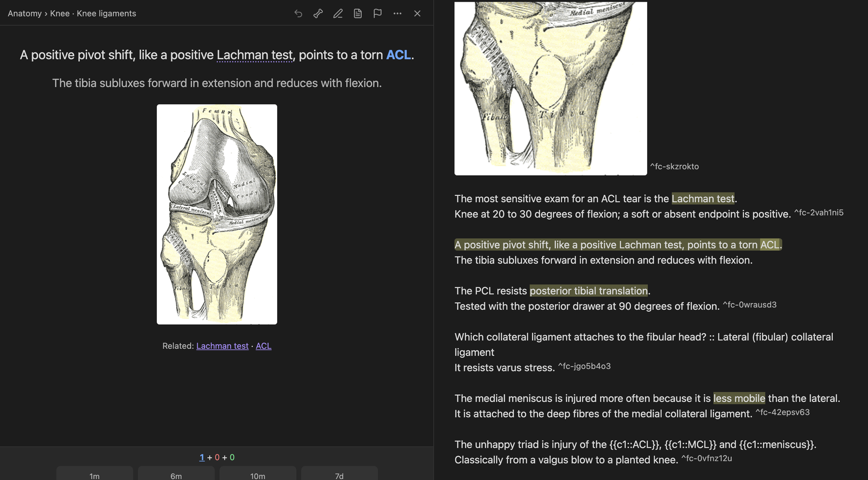Open the related 'ACL' link

pos(264,346)
